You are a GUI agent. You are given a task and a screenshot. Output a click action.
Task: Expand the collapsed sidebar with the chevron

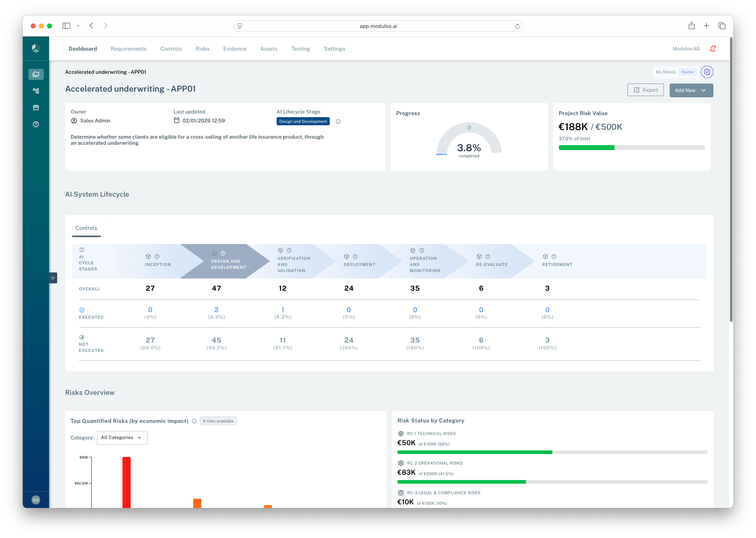point(53,278)
